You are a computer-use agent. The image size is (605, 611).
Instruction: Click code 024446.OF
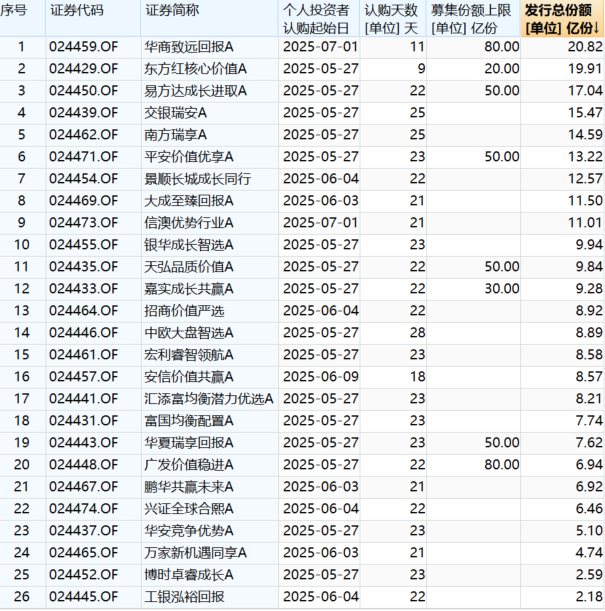[x=83, y=333]
